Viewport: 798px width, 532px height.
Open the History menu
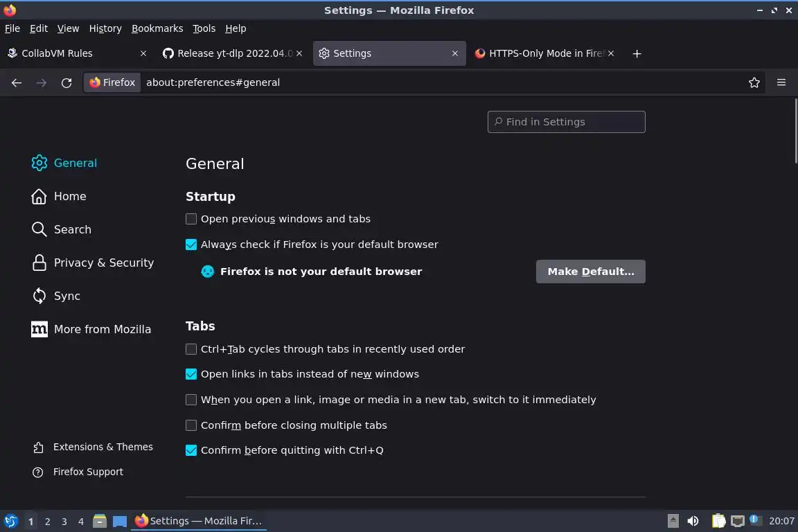pos(105,28)
